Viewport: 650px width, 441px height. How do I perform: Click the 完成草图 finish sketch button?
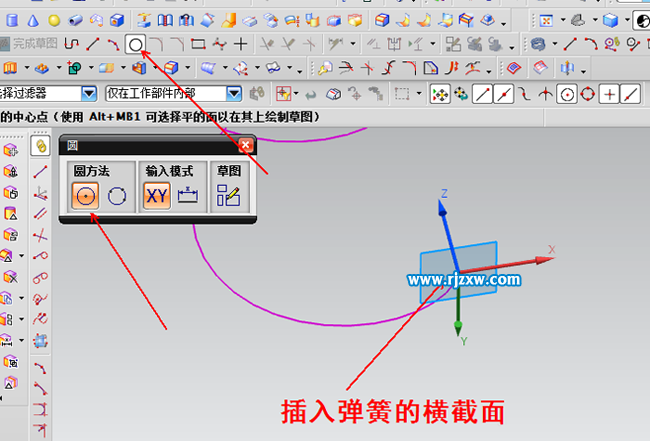tap(29, 43)
